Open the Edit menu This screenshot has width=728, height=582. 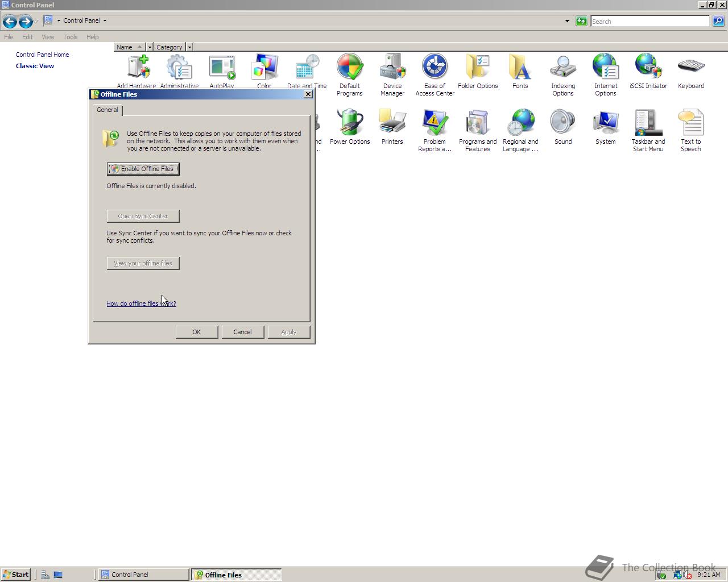coord(27,37)
